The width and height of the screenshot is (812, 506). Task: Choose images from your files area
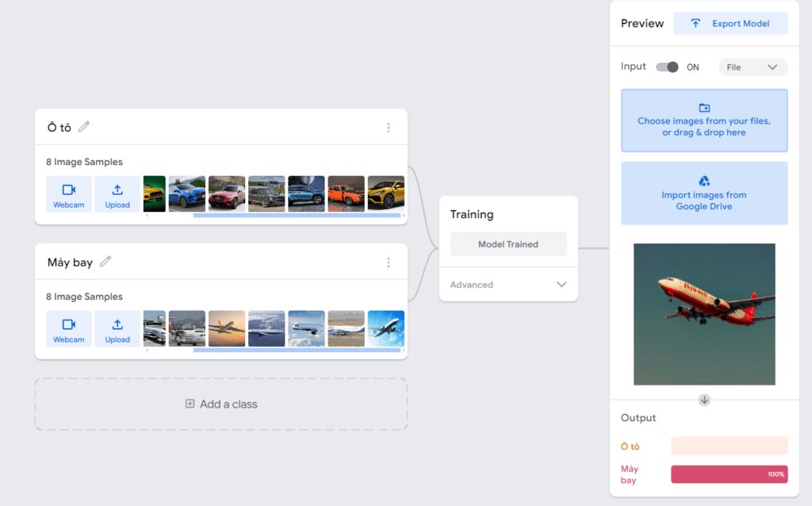pyautogui.click(x=704, y=121)
